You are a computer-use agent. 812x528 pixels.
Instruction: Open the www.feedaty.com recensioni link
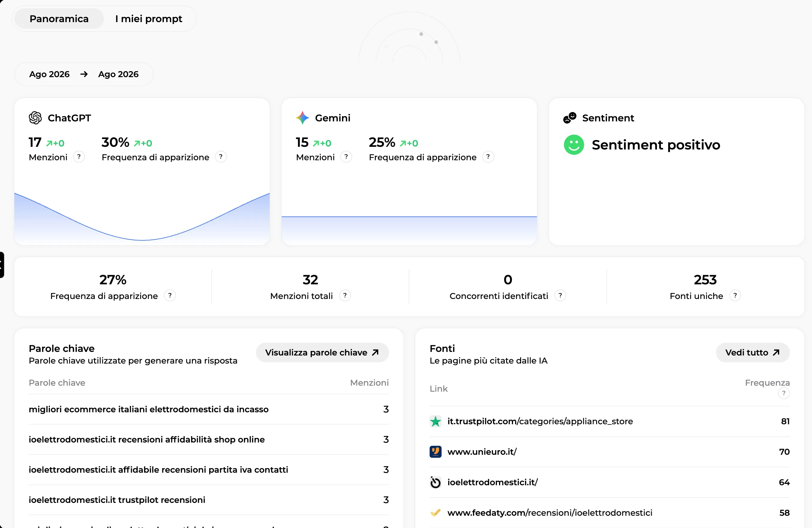click(550, 513)
